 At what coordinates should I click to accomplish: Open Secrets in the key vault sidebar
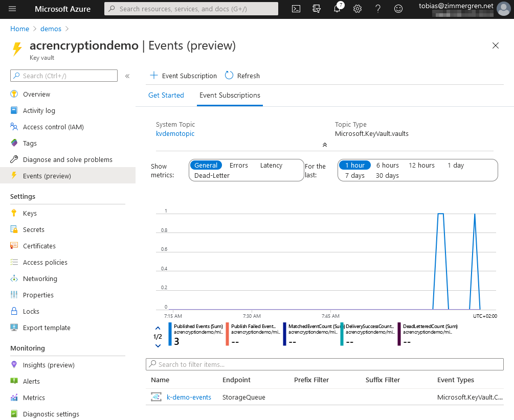[34, 229]
